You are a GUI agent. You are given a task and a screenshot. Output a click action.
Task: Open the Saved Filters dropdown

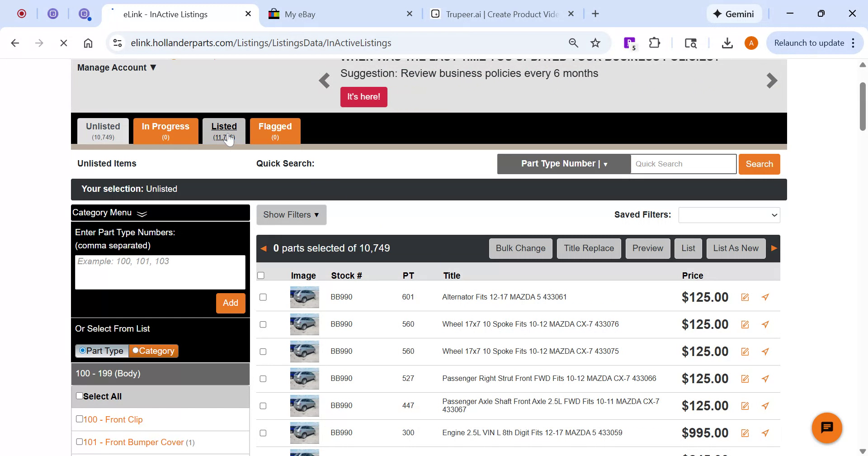point(729,215)
